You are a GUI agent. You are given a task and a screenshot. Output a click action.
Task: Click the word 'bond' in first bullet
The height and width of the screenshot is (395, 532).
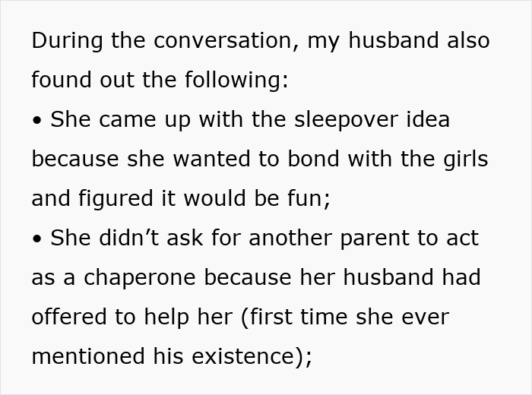(x=313, y=159)
